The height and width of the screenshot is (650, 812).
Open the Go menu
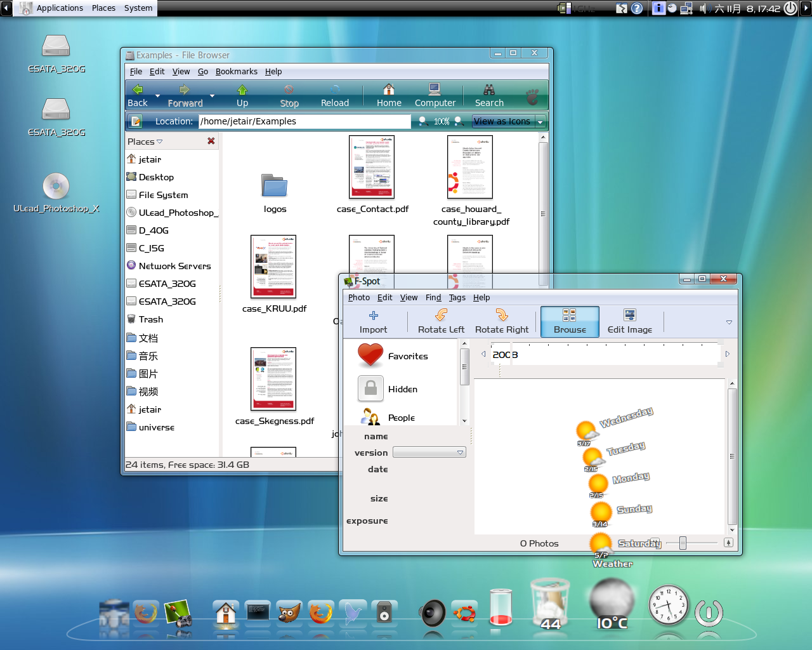(203, 72)
